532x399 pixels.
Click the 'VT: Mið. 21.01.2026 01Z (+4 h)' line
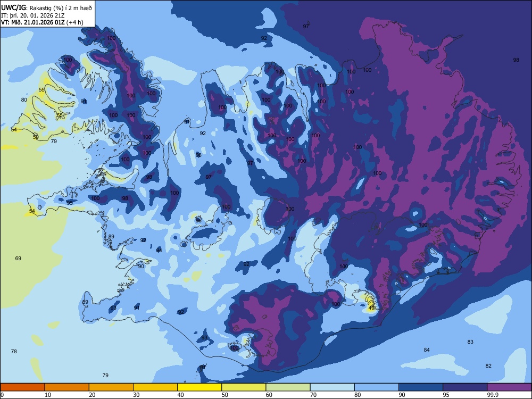click(x=42, y=22)
